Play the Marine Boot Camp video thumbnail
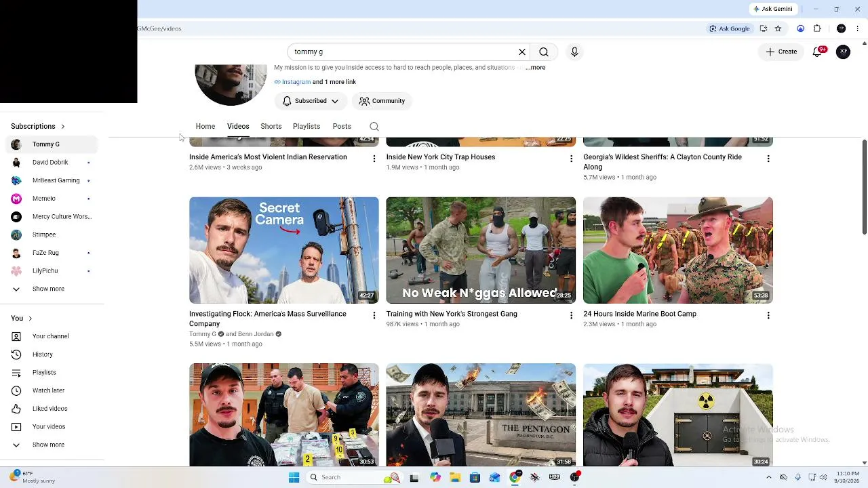Screen dimensions: 868x488 click(678, 250)
